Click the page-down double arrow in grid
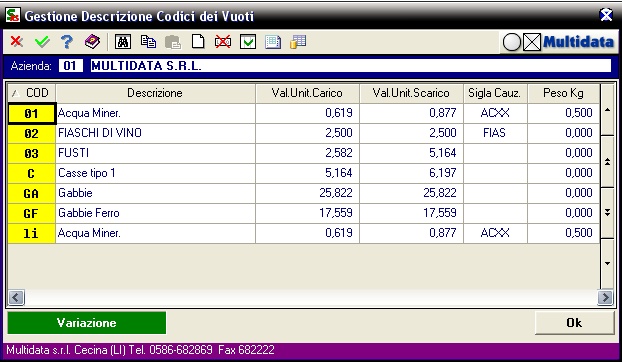Screen dimensions: 622x362 [607, 213]
